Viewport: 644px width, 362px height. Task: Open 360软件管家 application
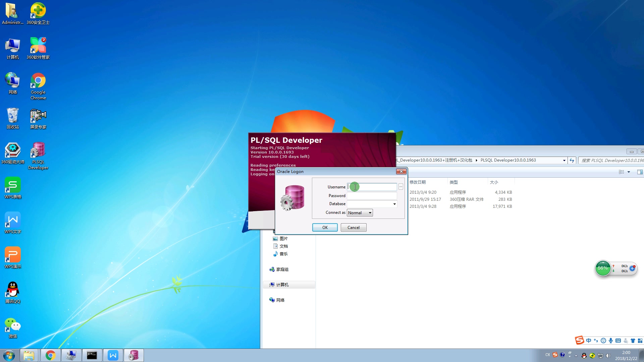(x=38, y=47)
